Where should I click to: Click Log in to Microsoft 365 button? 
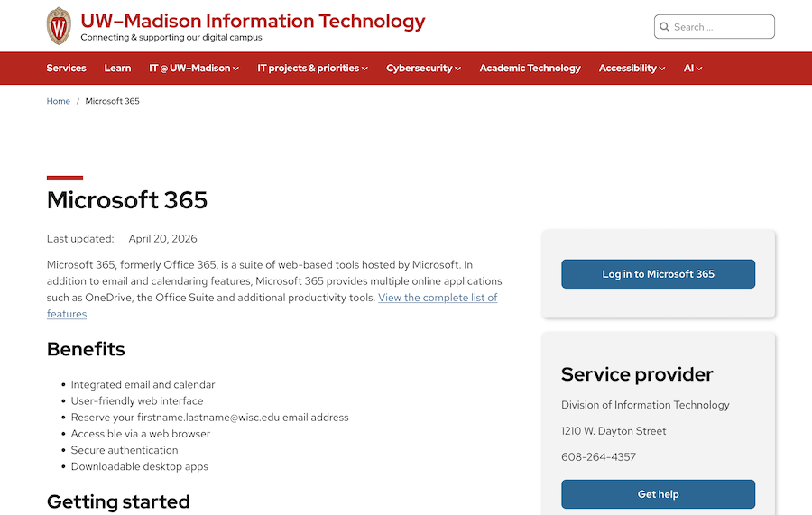click(659, 274)
